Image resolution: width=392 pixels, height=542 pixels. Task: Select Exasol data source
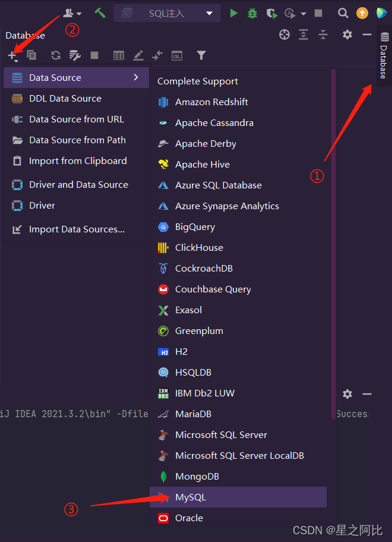[238, 310]
